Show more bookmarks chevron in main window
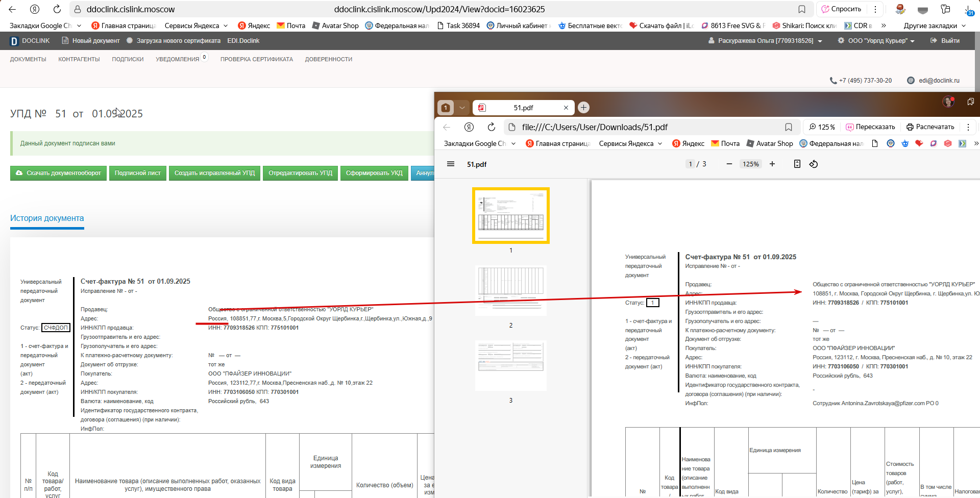The width and height of the screenshot is (980, 498). (x=884, y=26)
